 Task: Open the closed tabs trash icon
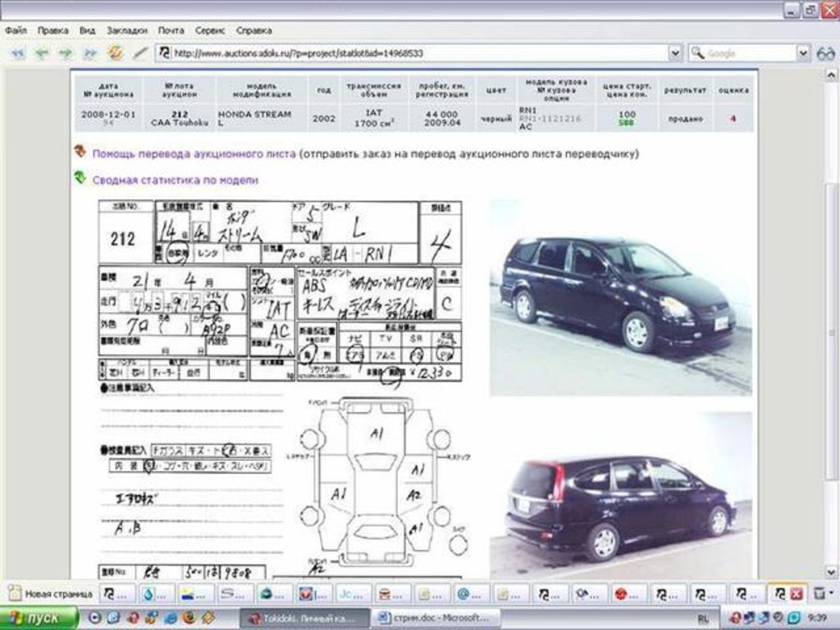click(x=819, y=594)
